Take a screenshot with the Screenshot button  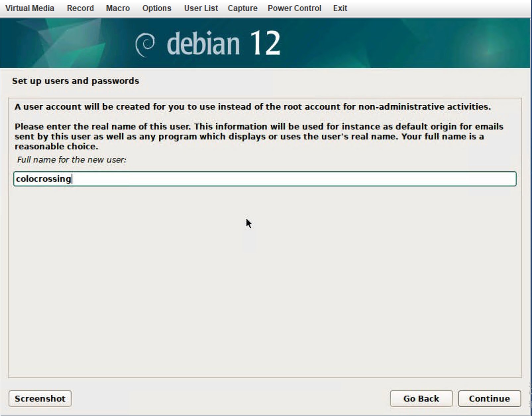[40, 398]
